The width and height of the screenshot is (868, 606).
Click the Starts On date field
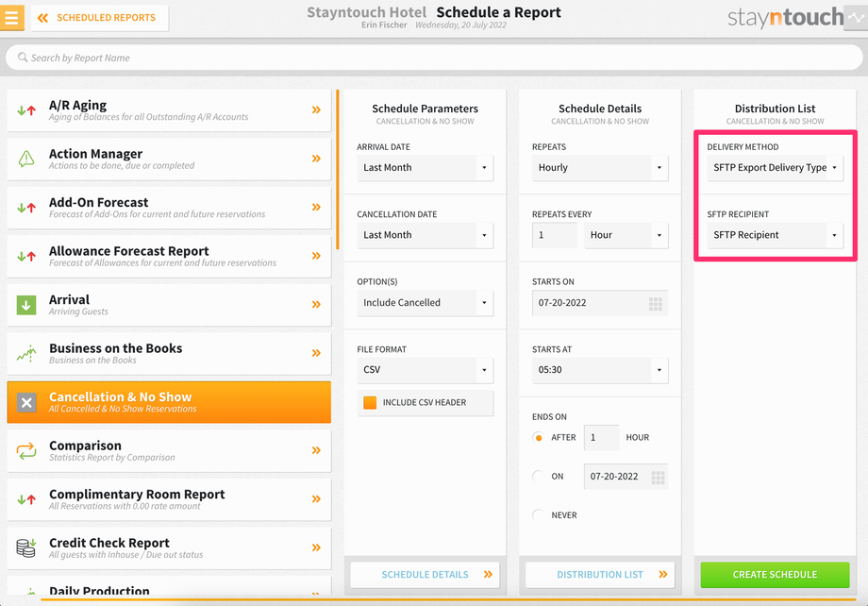click(600, 303)
